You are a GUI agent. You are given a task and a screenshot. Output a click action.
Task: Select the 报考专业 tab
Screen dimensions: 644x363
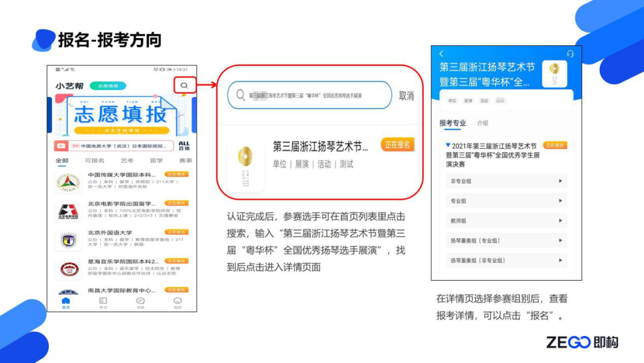[453, 123]
